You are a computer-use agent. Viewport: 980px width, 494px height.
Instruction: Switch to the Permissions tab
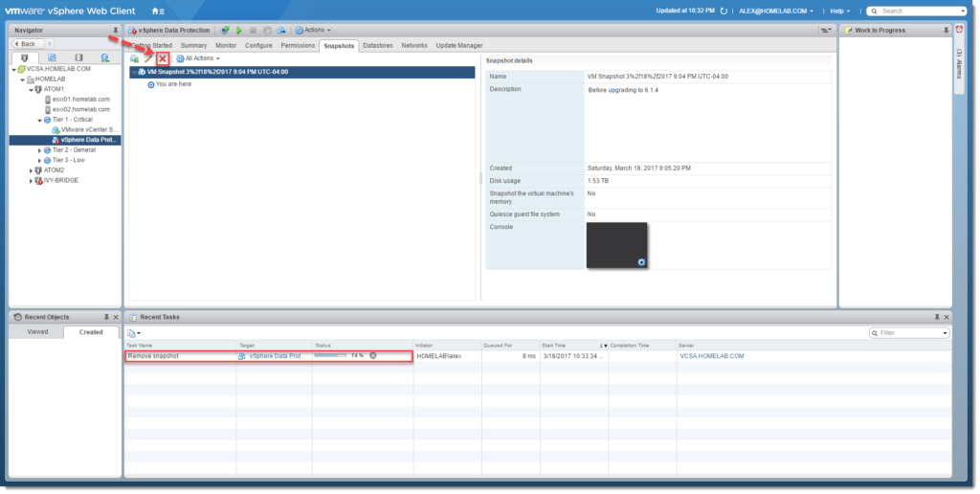tap(298, 46)
